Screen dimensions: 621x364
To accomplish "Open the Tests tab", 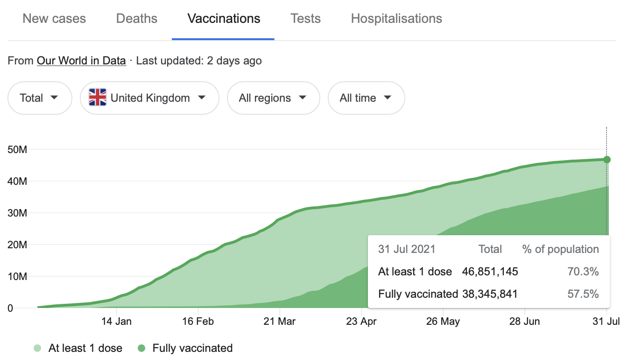I will click(305, 19).
